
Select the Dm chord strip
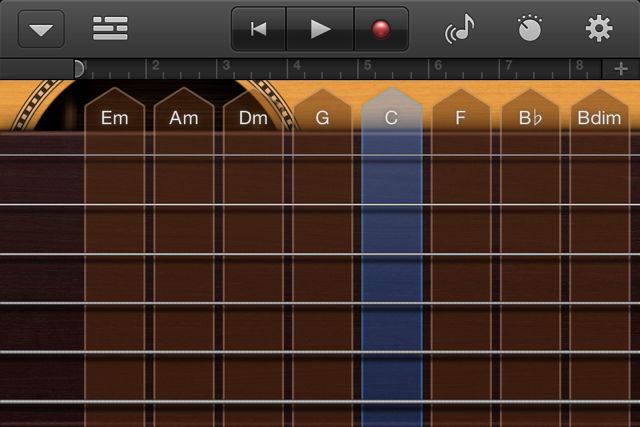point(253,257)
